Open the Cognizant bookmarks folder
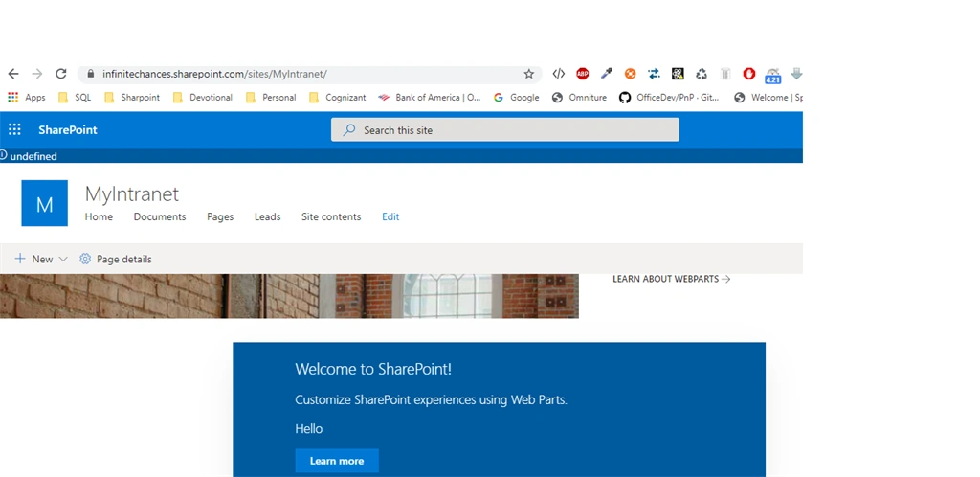Screen dimensions: 980x477 pos(338,98)
